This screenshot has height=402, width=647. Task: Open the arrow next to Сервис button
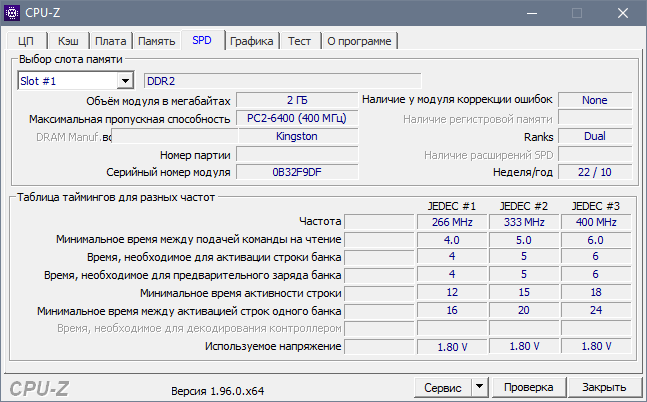478,387
